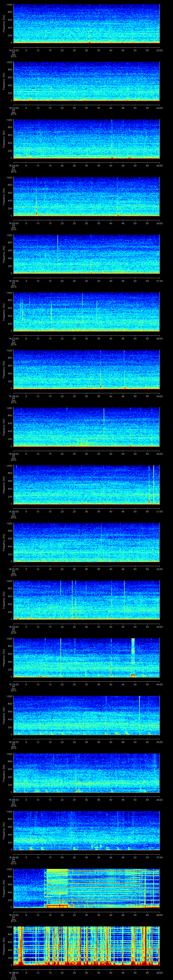Screen dimensions: 173x980
Task: Click Frequency (Hz) axis label of 16:22:00 panel
Action: click(4, 24)
